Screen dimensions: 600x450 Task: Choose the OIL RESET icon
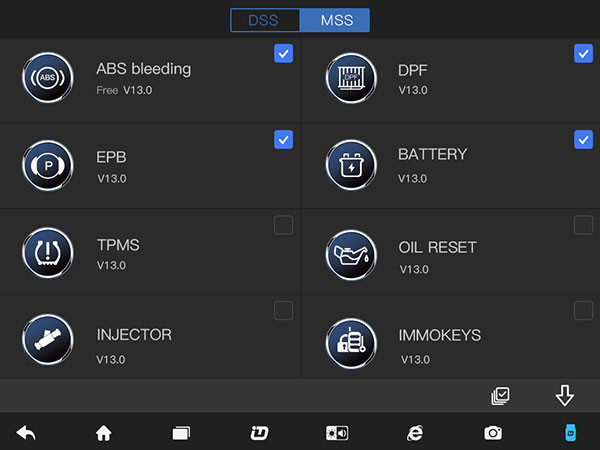[x=351, y=255]
